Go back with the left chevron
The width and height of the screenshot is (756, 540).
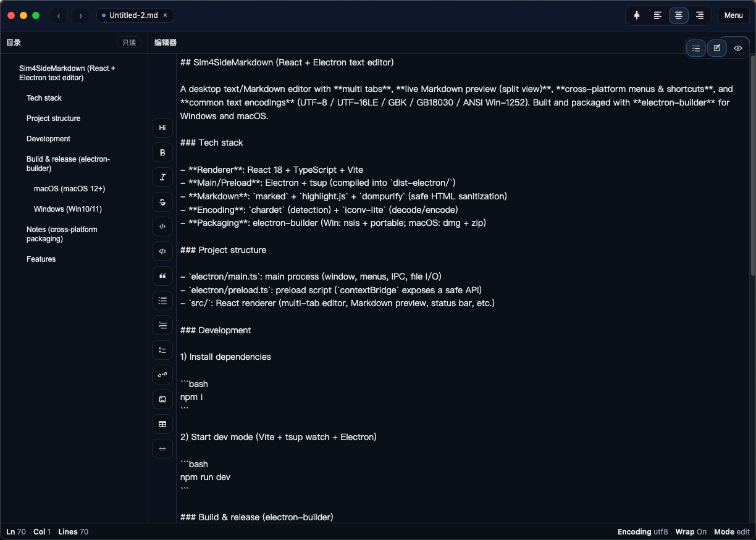[59, 15]
